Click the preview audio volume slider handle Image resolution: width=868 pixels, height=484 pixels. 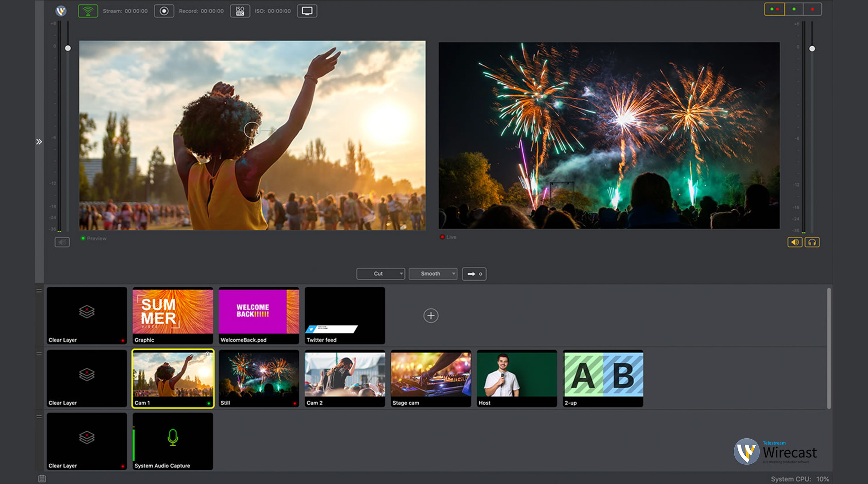click(68, 48)
